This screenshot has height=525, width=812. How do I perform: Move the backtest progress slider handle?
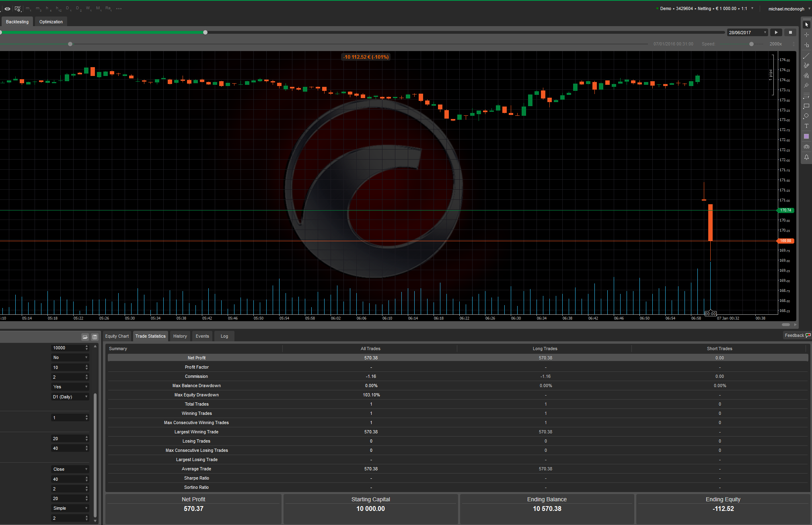coord(206,32)
